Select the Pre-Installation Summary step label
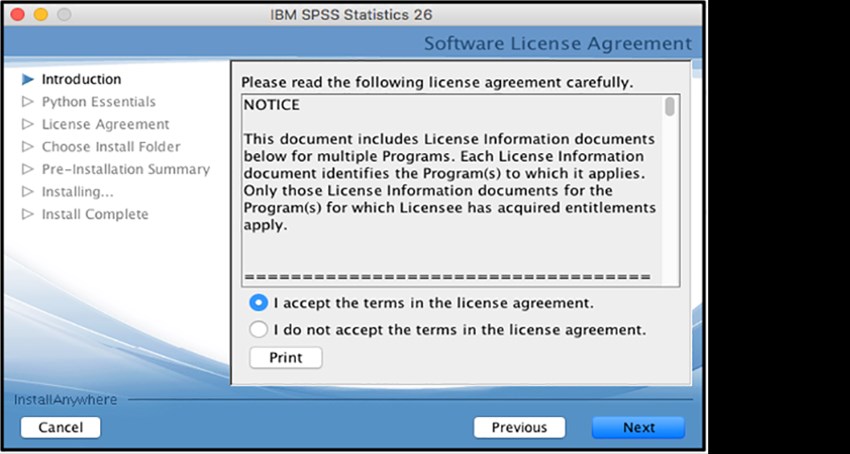This screenshot has height=454, width=850. coord(126,169)
